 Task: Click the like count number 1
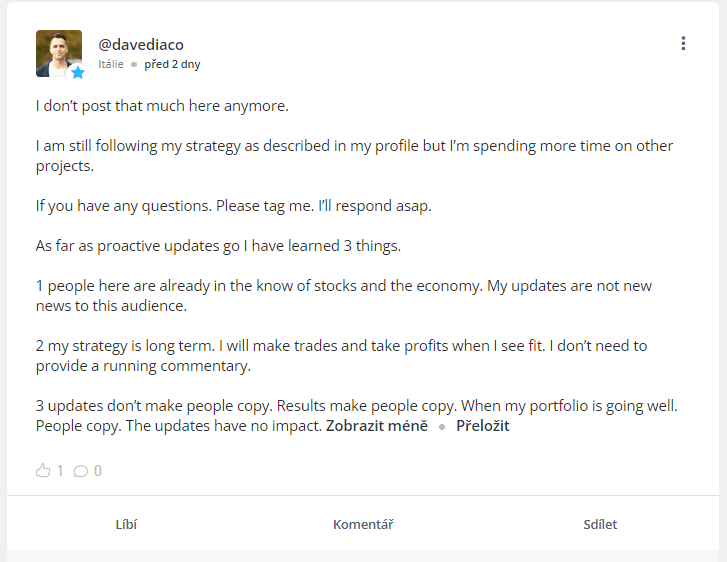[x=60, y=470]
